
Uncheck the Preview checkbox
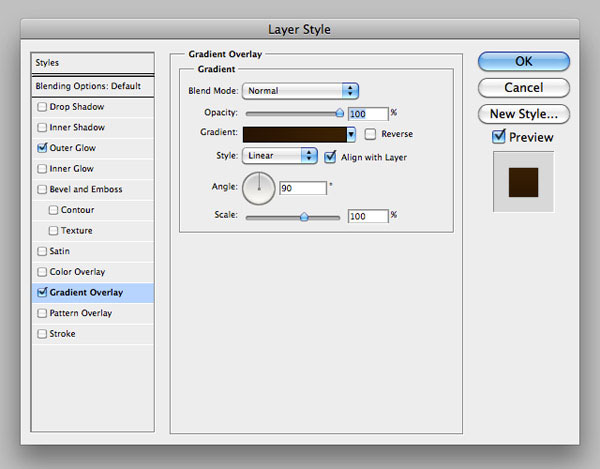point(499,137)
